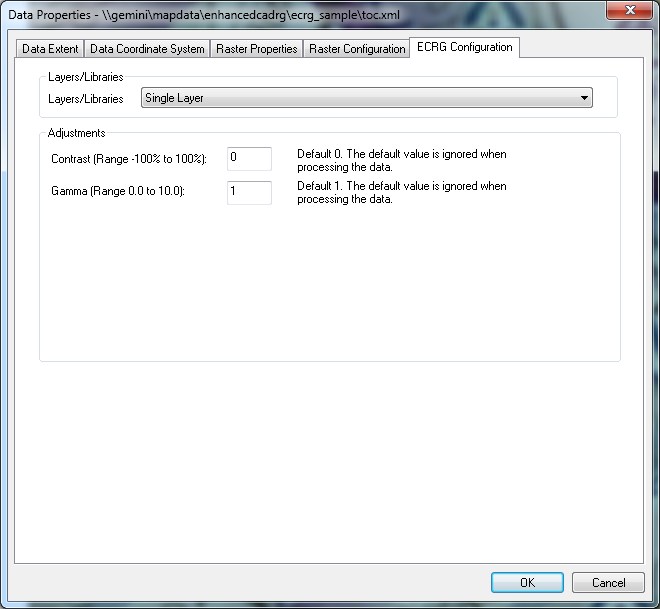Close the Data Properties dialog
660x609 pixels.
pos(630,10)
